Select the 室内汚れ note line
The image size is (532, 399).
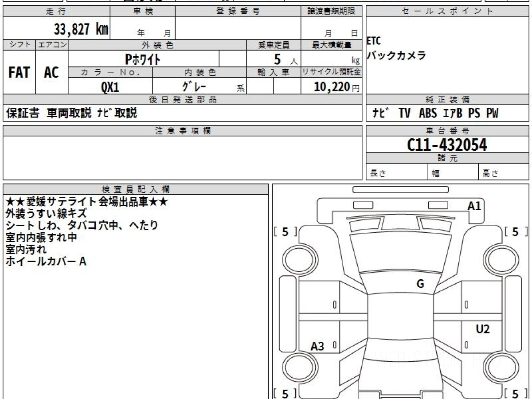point(26,249)
